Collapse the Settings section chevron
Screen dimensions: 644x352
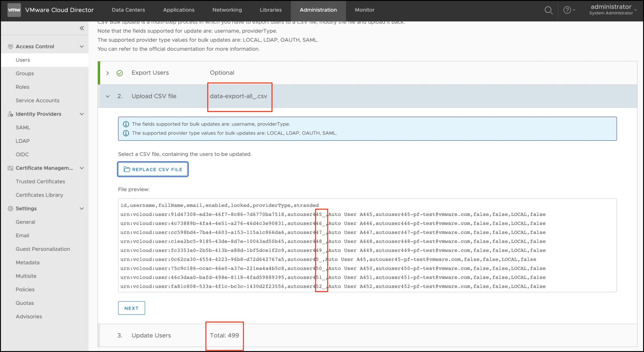[x=82, y=209]
